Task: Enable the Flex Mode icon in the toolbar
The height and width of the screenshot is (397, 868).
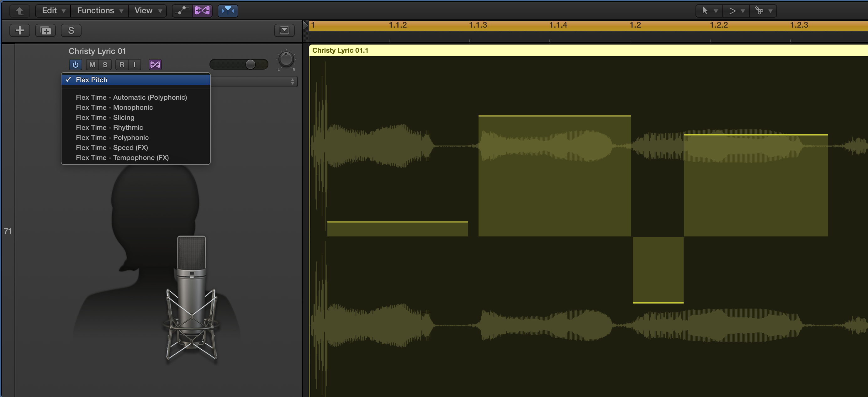Action: coord(202,10)
